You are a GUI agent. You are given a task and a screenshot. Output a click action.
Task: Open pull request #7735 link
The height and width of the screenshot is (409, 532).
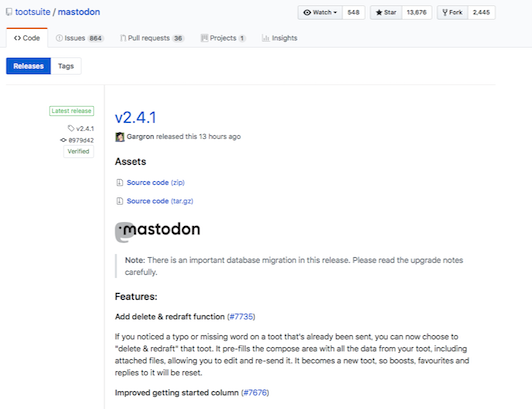(x=241, y=317)
